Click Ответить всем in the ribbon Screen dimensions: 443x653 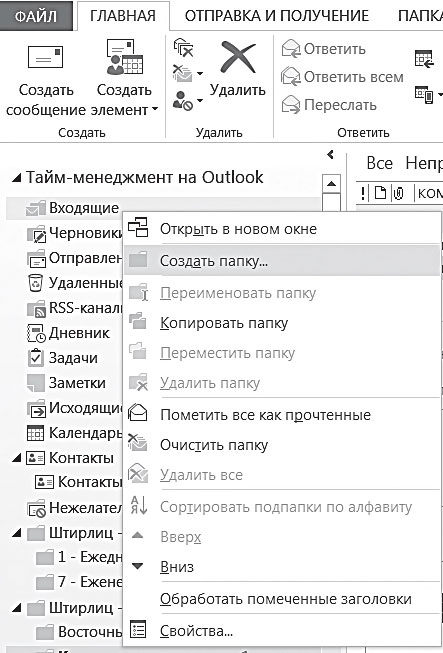pos(342,77)
